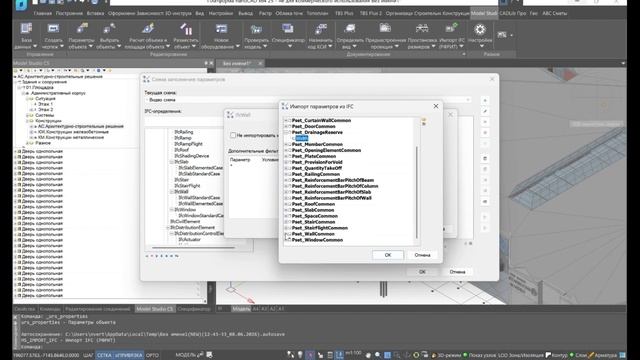This screenshot has height=360, width=640.
Task: Open the Главная ribbon tab
Action: tap(42, 13)
